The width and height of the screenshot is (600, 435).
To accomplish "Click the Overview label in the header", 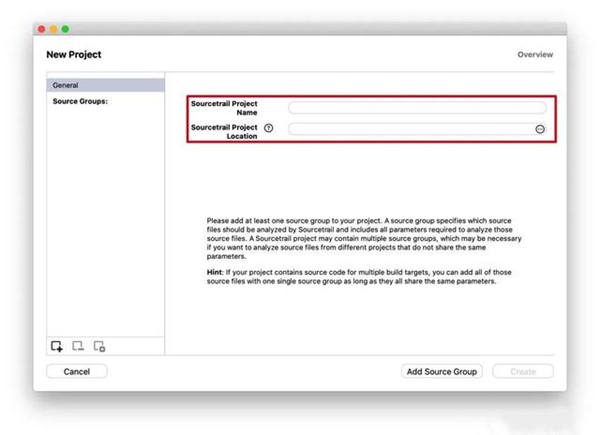I will click(x=535, y=55).
